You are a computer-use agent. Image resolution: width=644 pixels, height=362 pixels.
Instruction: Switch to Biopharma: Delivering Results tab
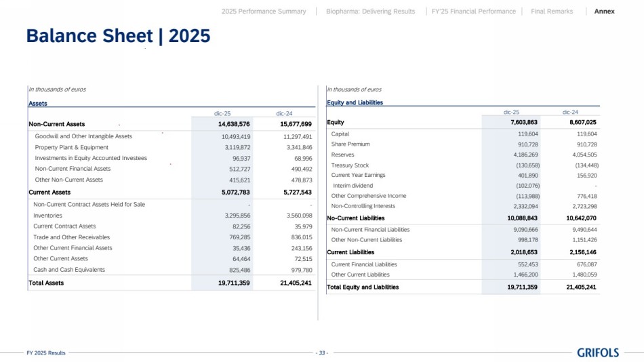370,12
